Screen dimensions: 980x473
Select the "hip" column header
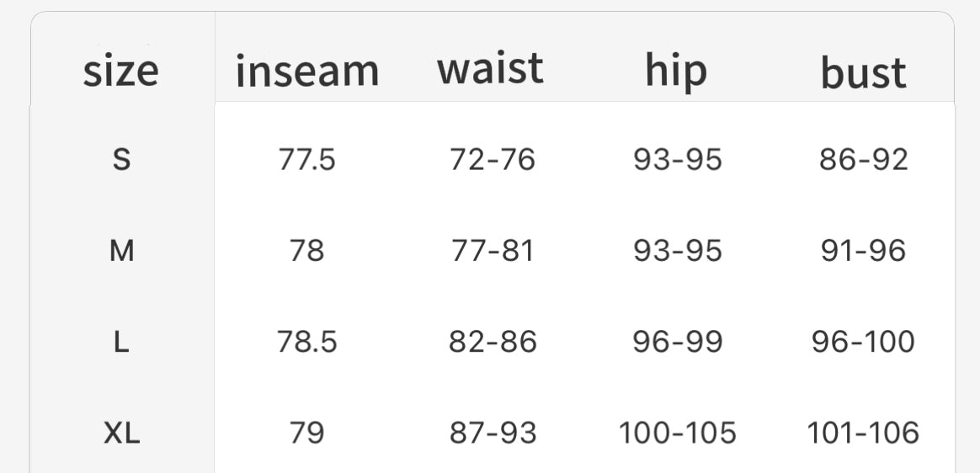point(676,71)
